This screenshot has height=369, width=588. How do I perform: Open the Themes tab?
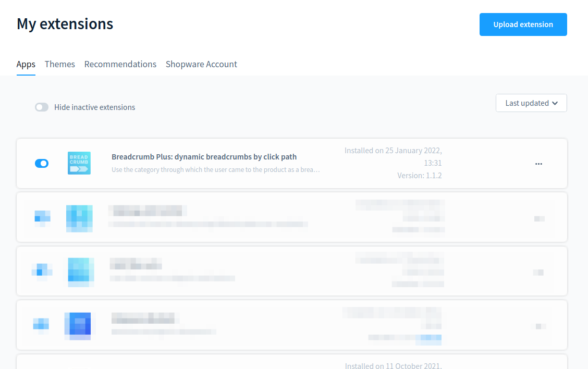point(59,64)
